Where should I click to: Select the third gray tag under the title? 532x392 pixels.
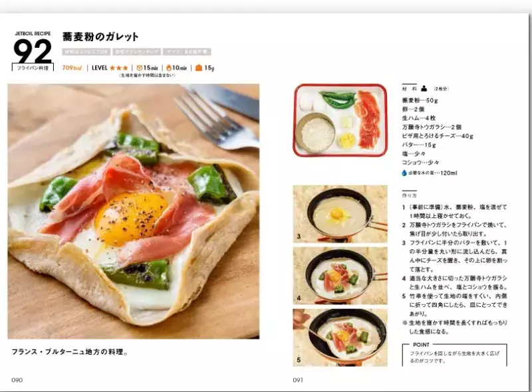pyautogui.click(x=187, y=52)
